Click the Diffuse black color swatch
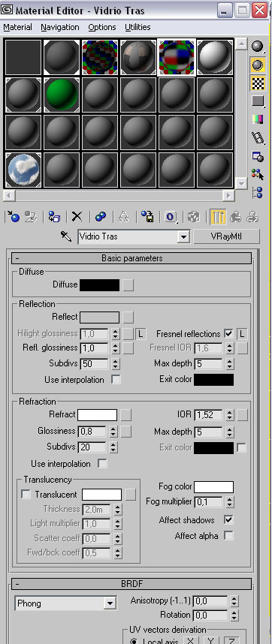The image size is (272, 644). click(99, 285)
